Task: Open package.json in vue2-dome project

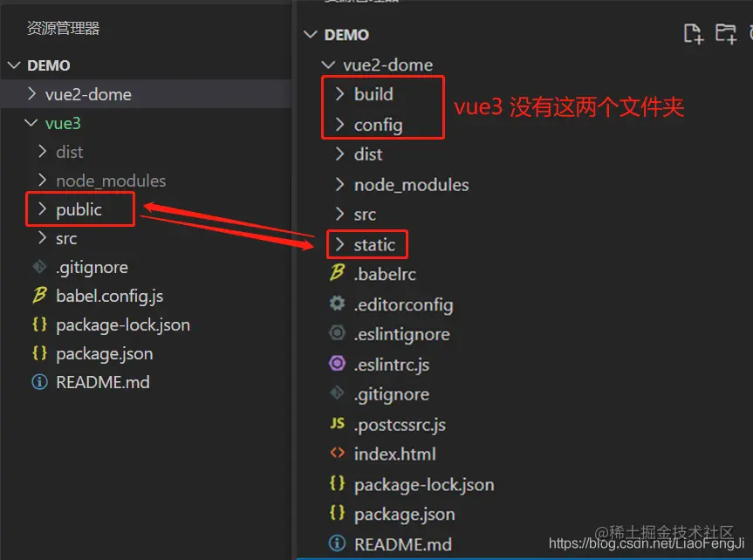Action: tap(404, 515)
